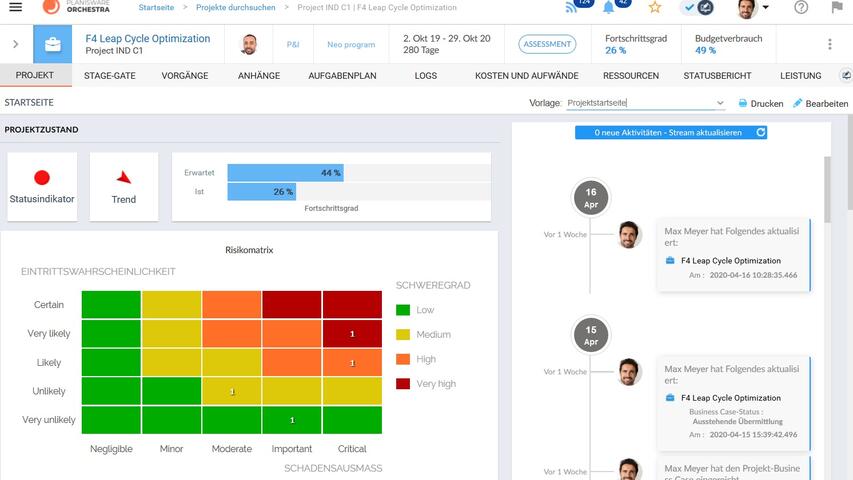Expand the project header chevron
The width and height of the screenshot is (853, 480).
click(x=15, y=44)
